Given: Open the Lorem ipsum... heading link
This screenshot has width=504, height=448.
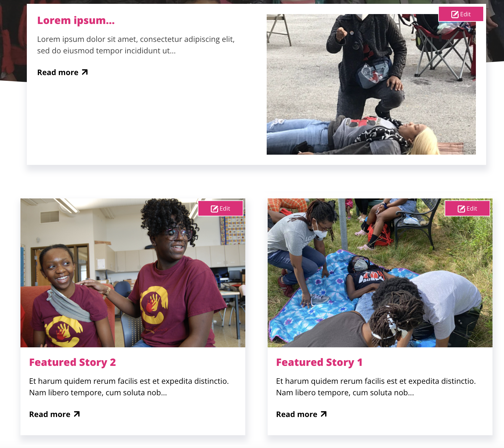Looking at the screenshot, I should pyautogui.click(x=76, y=20).
